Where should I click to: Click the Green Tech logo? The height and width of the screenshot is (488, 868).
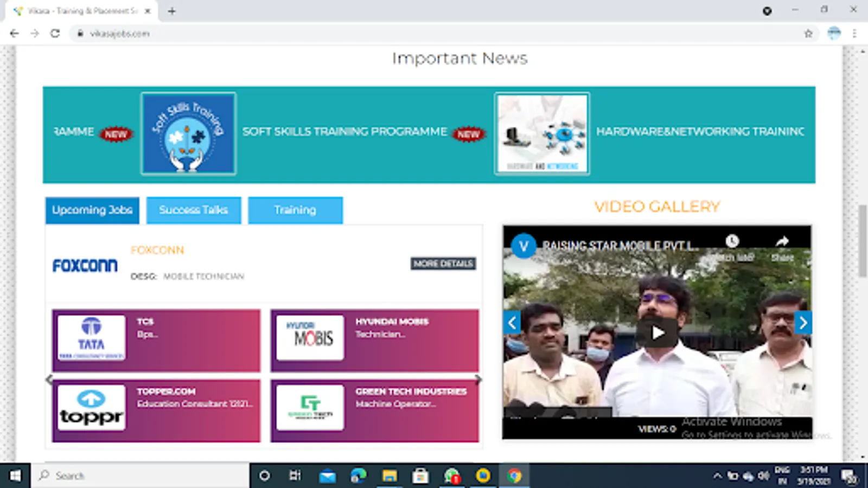(310, 408)
